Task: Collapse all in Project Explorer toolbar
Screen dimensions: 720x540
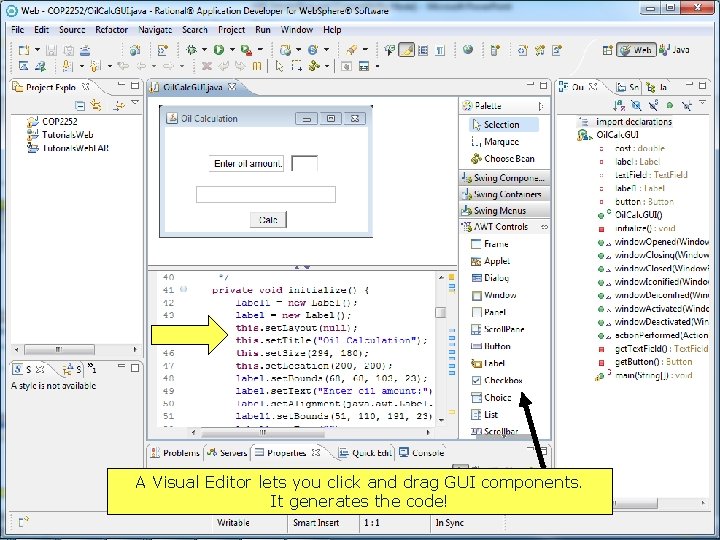Action: (79, 106)
